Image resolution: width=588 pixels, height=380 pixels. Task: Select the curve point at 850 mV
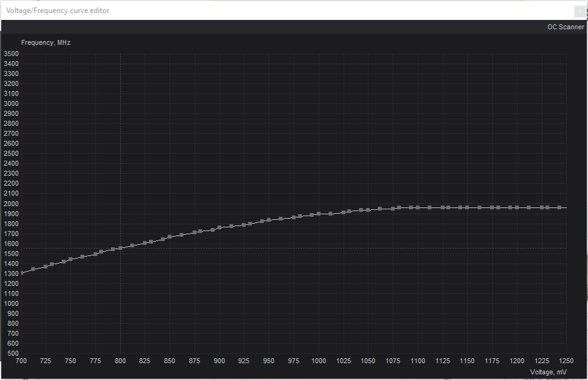point(169,236)
